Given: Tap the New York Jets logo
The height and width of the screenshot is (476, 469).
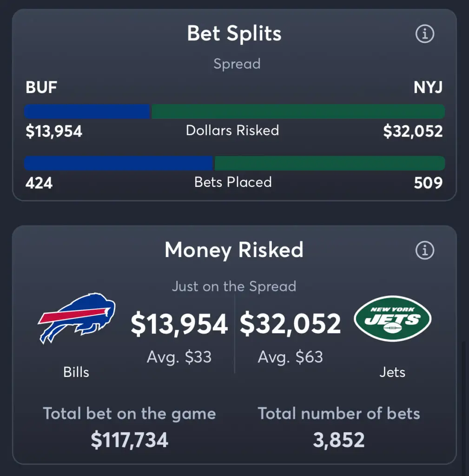Looking at the screenshot, I should (392, 318).
